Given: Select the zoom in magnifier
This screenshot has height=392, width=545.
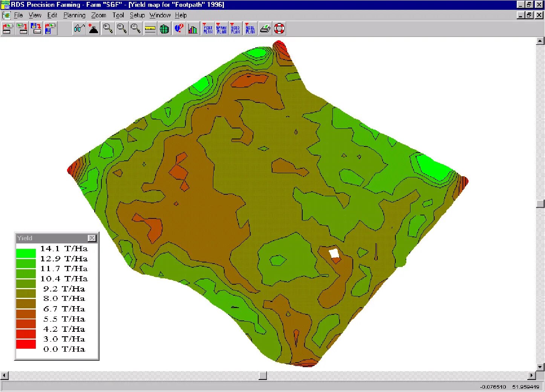Looking at the screenshot, I should (x=108, y=29).
